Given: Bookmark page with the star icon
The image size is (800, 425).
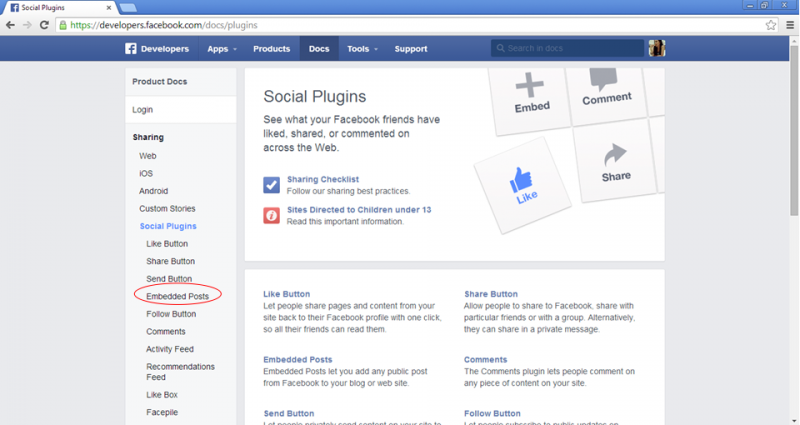Looking at the screenshot, I should pyautogui.click(x=770, y=25).
